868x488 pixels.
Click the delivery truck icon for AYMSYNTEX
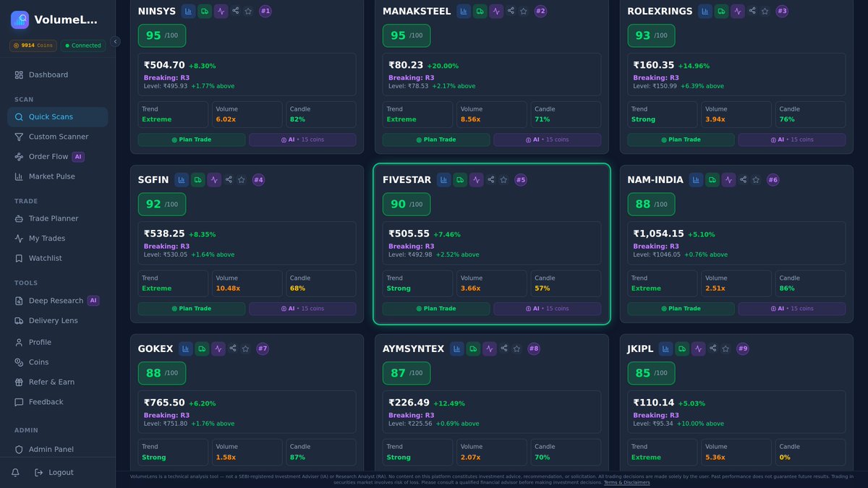(473, 348)
